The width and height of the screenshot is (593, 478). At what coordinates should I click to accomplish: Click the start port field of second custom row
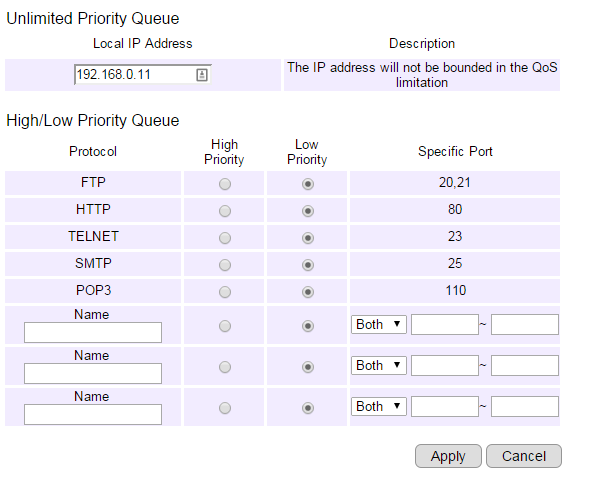pyautogui.click(x=445, y=365)
